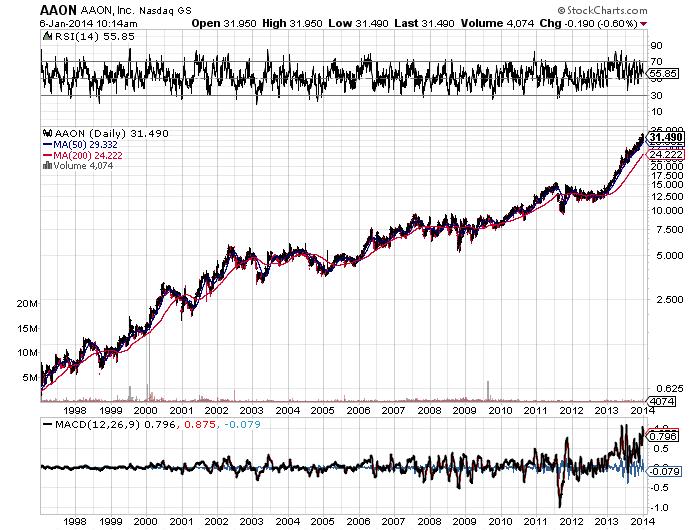Click the boxed 31.490 last price marker
The width and height of the screenshot is (700, 530).
665,137
